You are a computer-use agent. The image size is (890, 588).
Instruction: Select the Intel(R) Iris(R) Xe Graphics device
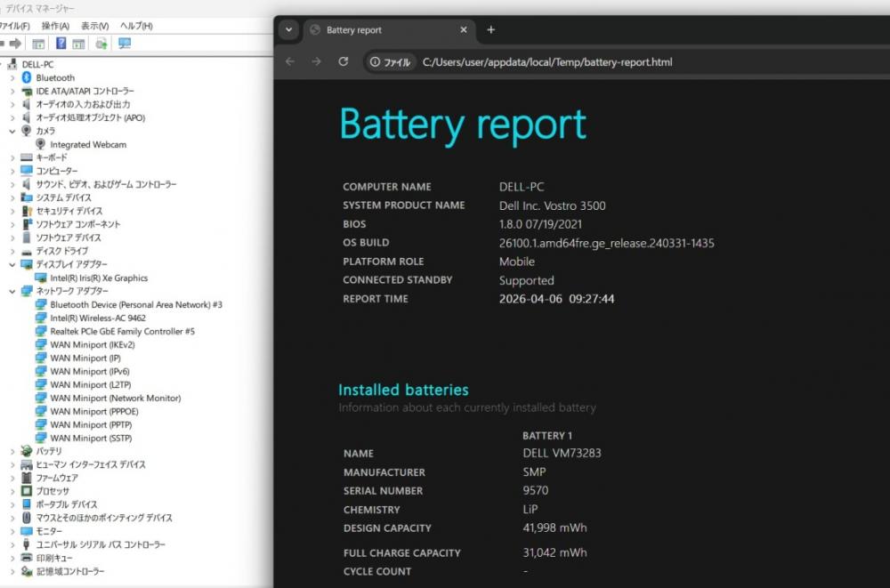99,278
